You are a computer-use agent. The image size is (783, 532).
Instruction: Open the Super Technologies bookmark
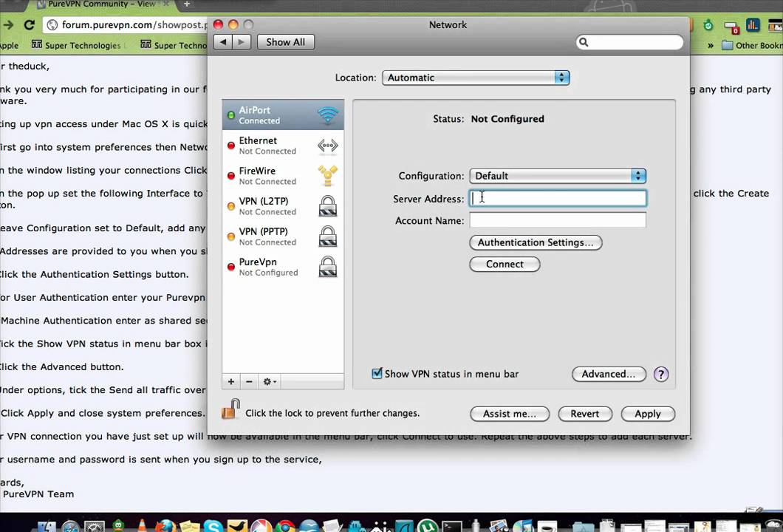(76, 46)
